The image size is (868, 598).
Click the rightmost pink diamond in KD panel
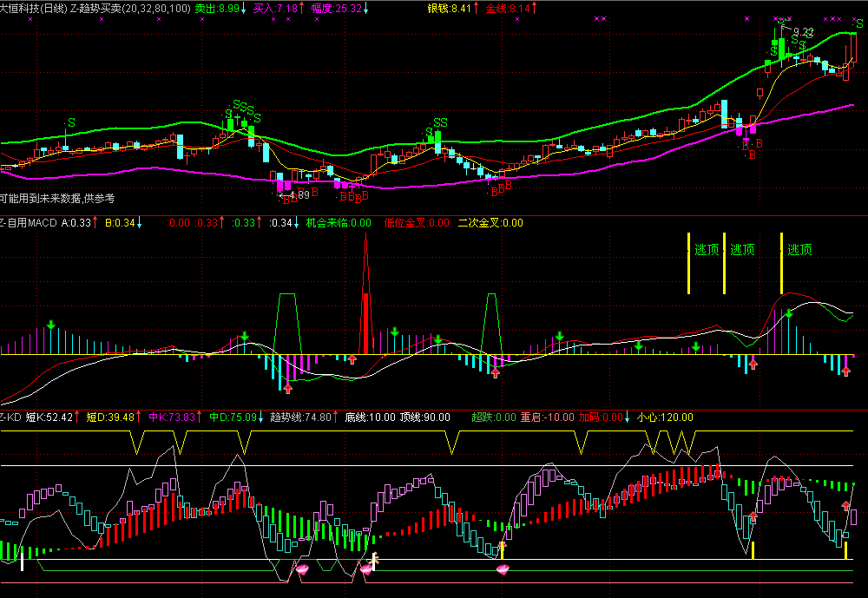point(503,568)
